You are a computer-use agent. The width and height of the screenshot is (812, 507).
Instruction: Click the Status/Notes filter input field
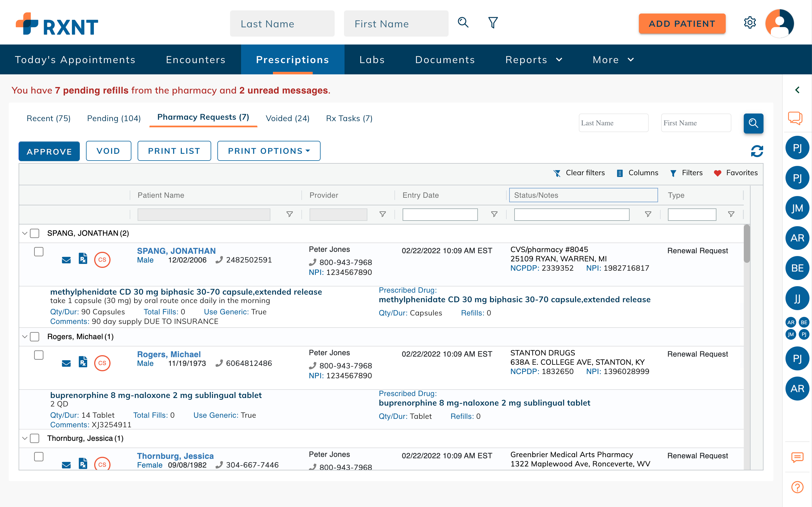[572, 215]
